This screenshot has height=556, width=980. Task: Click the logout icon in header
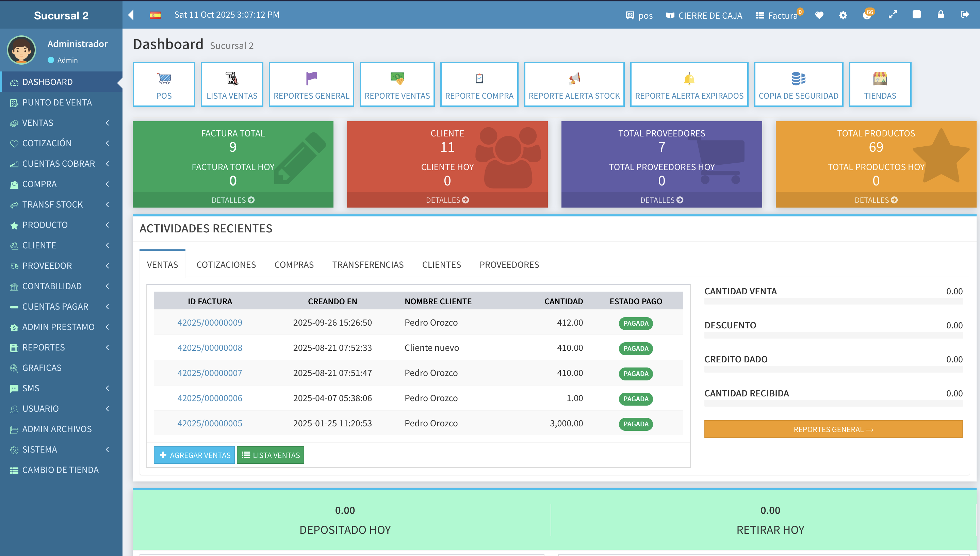pos(964,15)
